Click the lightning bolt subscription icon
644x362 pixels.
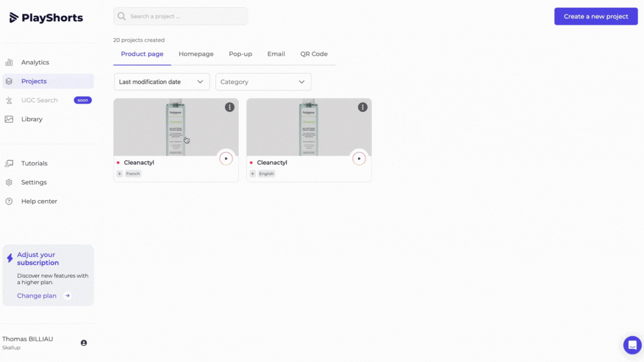[x=10, y=258]
